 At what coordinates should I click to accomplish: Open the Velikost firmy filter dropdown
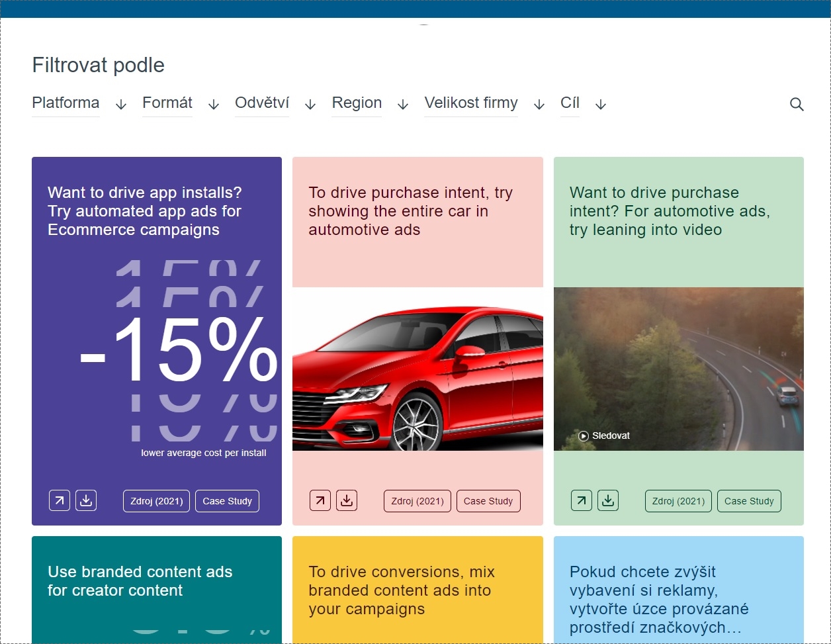pyautogui.click(x=470, y=103)
